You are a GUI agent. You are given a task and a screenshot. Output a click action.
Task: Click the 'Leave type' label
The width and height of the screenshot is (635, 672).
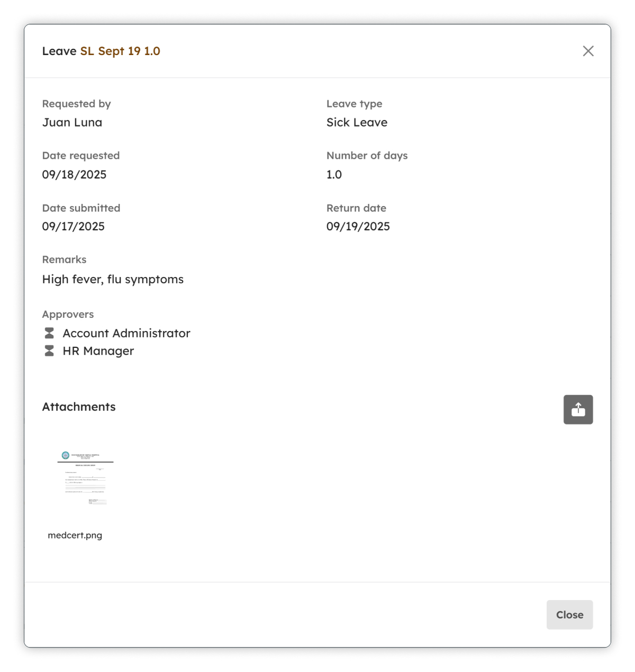click(x=354, y=104)
